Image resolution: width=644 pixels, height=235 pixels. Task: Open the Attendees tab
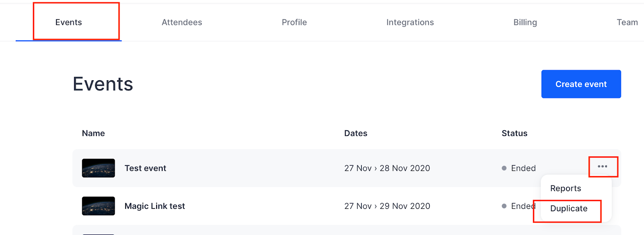[x=182, y=22]
